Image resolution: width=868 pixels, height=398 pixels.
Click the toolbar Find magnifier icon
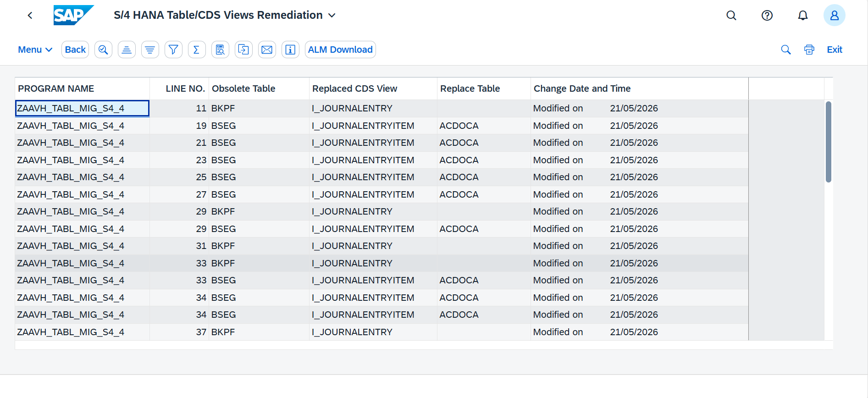point(786,50)
